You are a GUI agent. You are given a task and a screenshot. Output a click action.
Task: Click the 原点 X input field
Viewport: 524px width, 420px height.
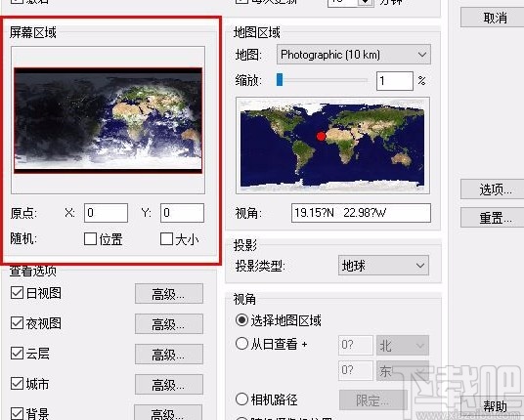[106, 213]
